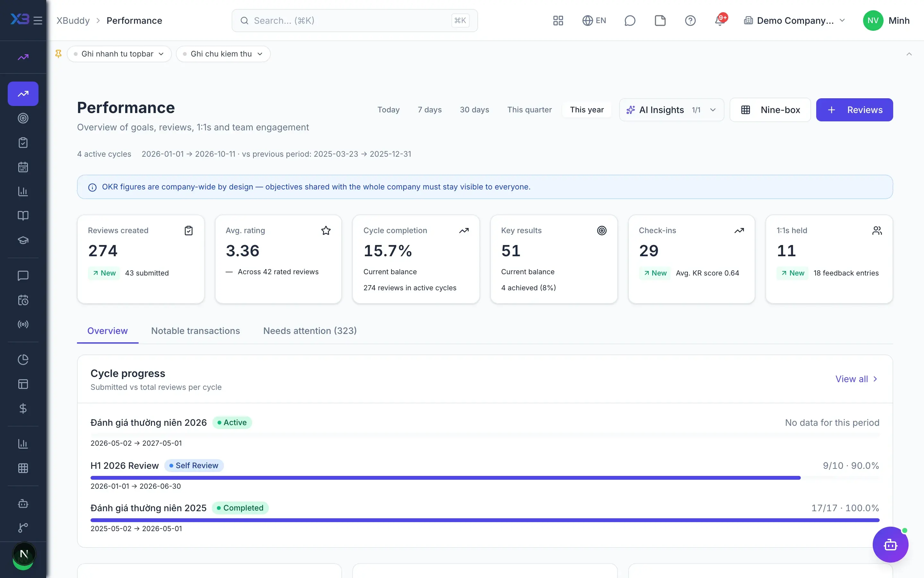Open the 1:1s held 11 card
This screenshot has width=924, height=578.
[829, 259]
